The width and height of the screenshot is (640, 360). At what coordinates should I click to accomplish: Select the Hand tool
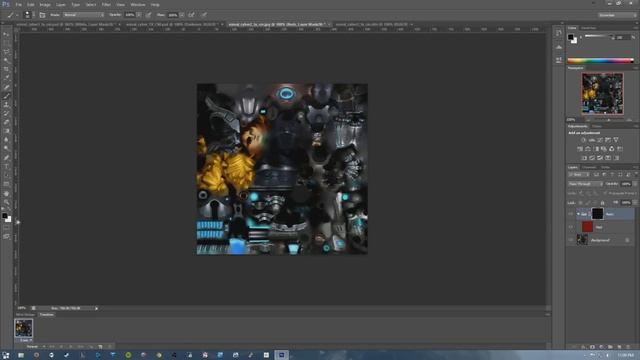coord(6,194)
